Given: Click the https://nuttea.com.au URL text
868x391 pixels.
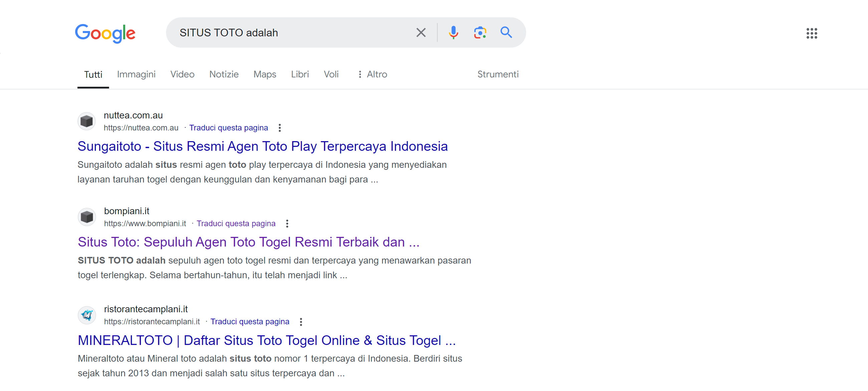Looking at the screenshot, I should 141,128.
